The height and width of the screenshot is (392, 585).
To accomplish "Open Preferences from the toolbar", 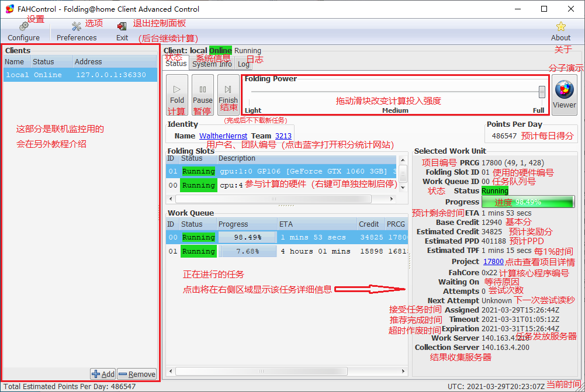I will pyautogui.click(x=77, y=32).
